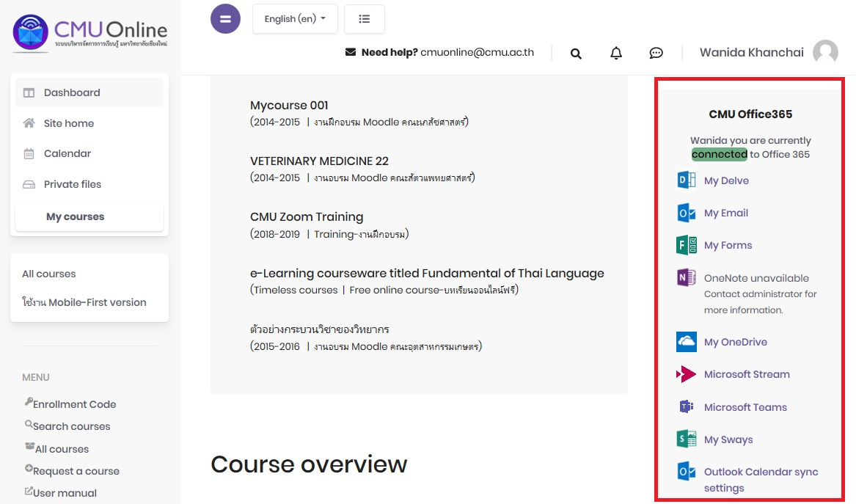Click the Sway icon
This screenshot has height=504, width=856.
[687, 439]
